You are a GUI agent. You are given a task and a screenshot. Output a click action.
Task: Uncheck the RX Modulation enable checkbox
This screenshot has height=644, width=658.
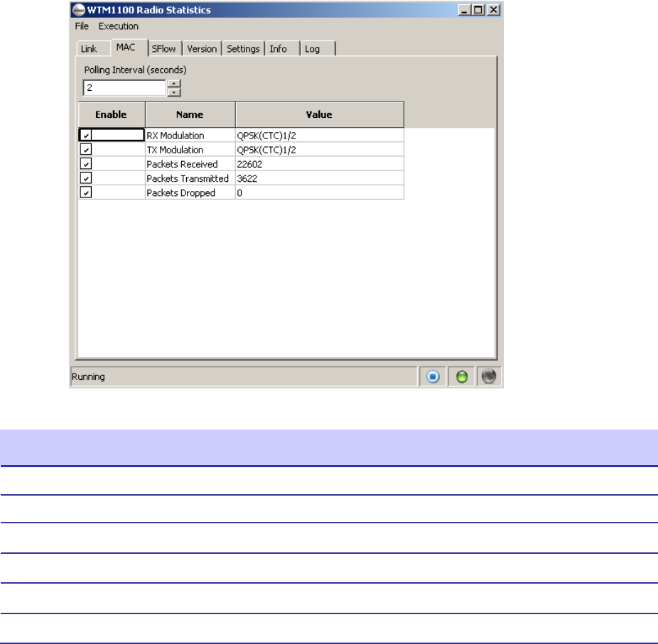tap(86, 135)
